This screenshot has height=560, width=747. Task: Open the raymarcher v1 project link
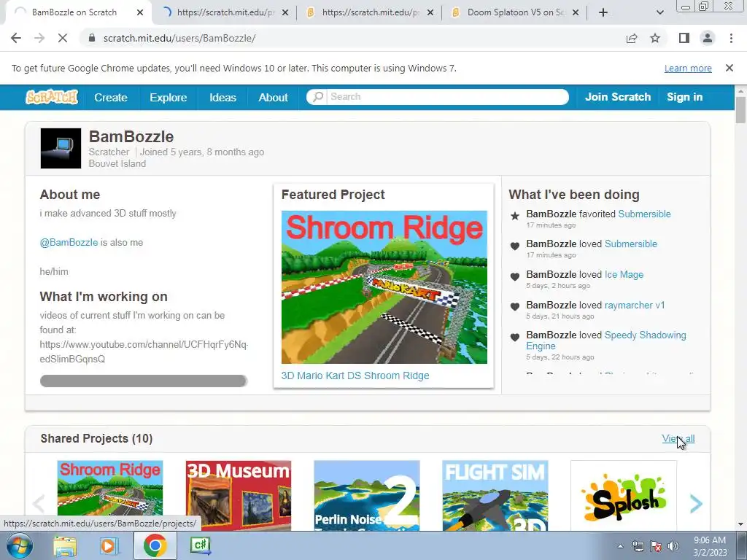coord(635,306)
